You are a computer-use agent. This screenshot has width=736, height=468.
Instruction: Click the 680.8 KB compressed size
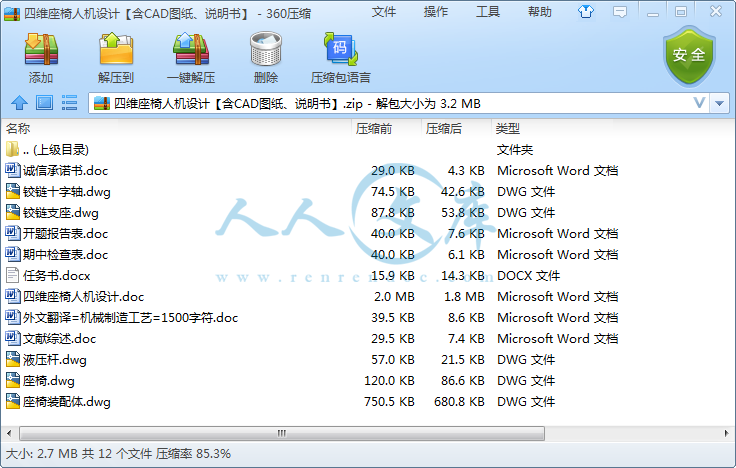tap(459, 402)
